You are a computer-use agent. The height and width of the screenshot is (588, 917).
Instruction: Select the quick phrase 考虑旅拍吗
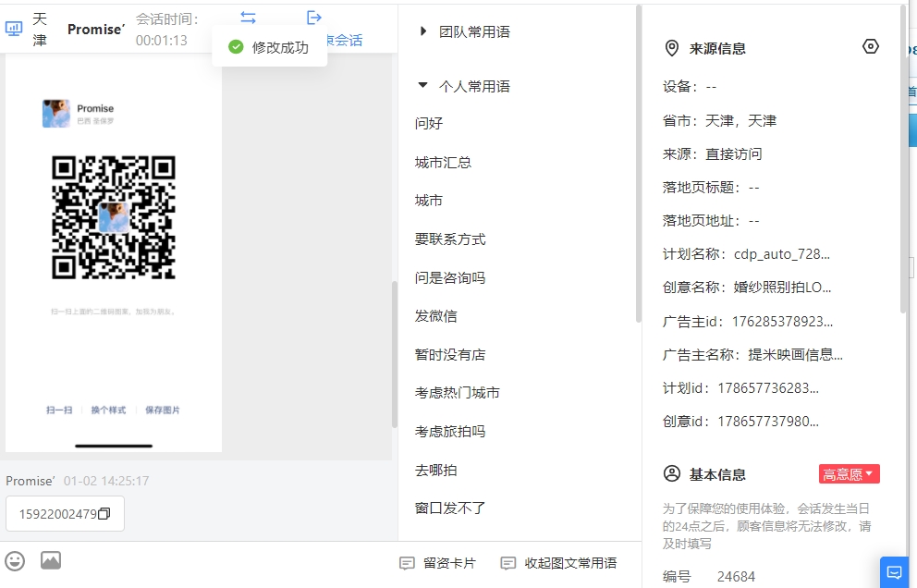450,431
